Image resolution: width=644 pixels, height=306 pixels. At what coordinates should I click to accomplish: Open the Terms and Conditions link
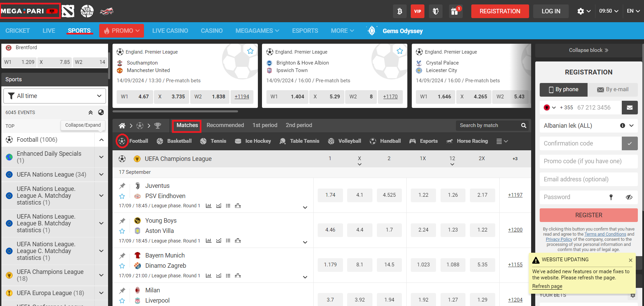pyautogui.click(x=605, y=234)
